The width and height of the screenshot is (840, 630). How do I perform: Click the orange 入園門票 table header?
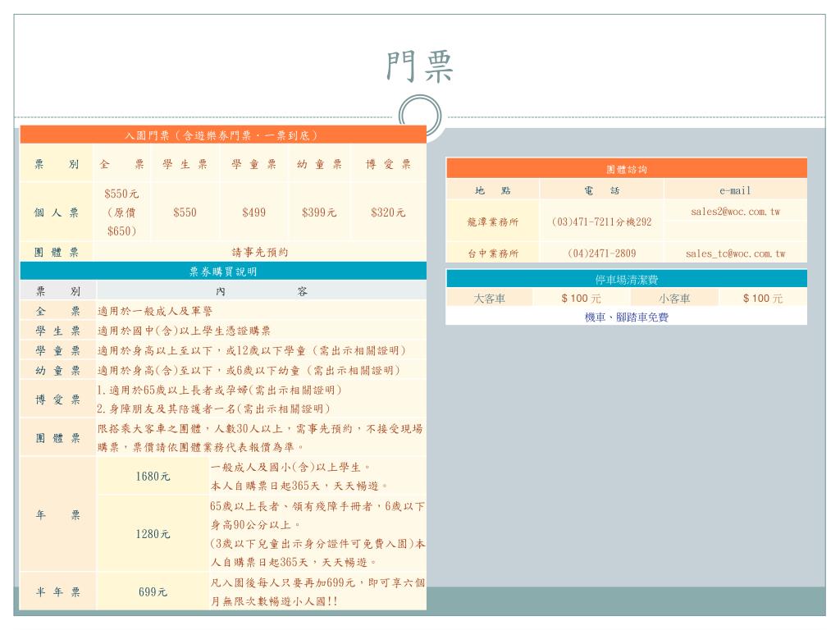(222, 135)
